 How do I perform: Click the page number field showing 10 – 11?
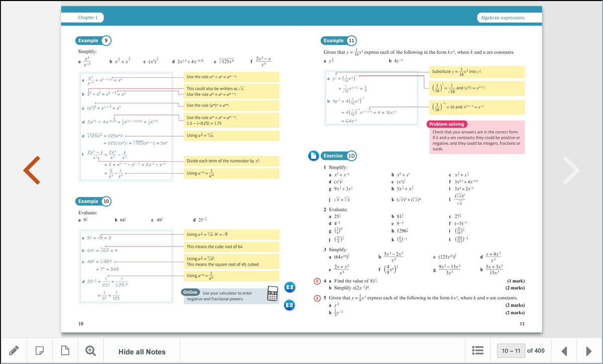(512, 351)
